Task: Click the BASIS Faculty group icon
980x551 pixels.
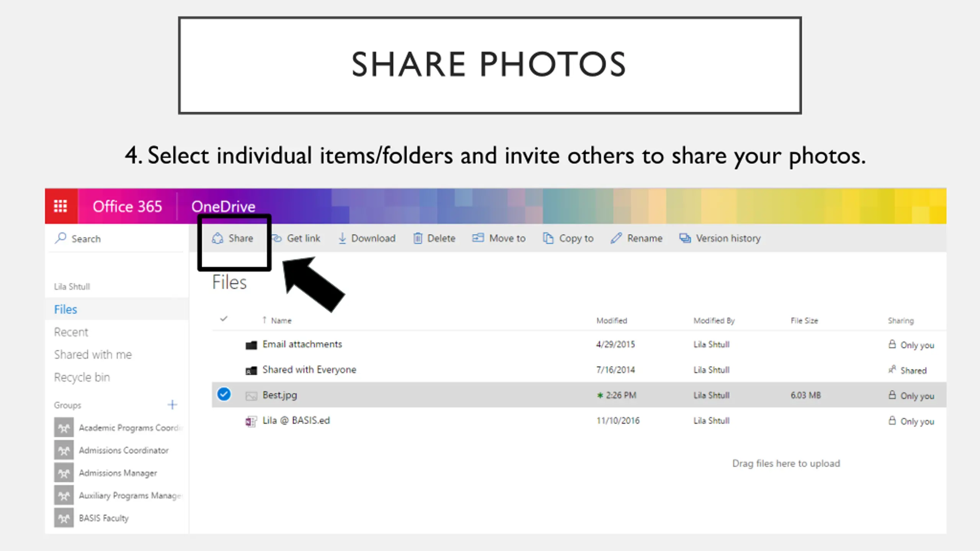Action: click(64, 518)
